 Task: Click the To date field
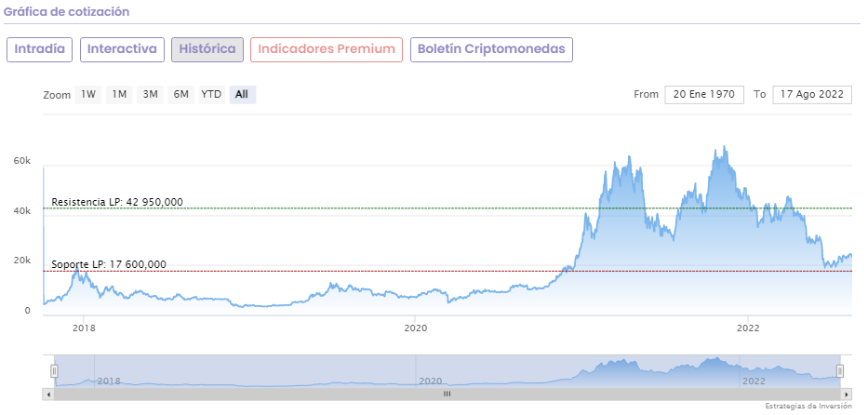pos(812,94)
